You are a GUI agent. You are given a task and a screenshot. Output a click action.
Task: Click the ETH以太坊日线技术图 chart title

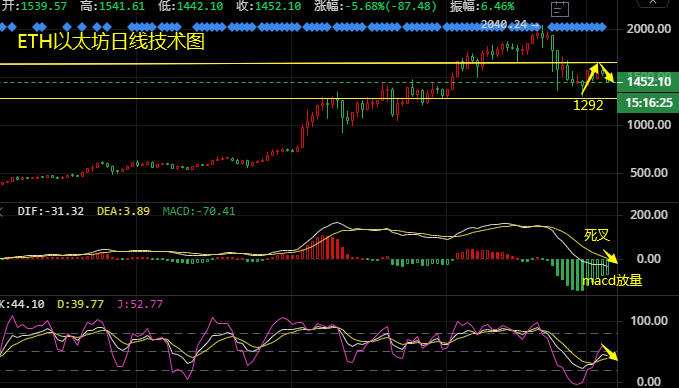[111, 42]
